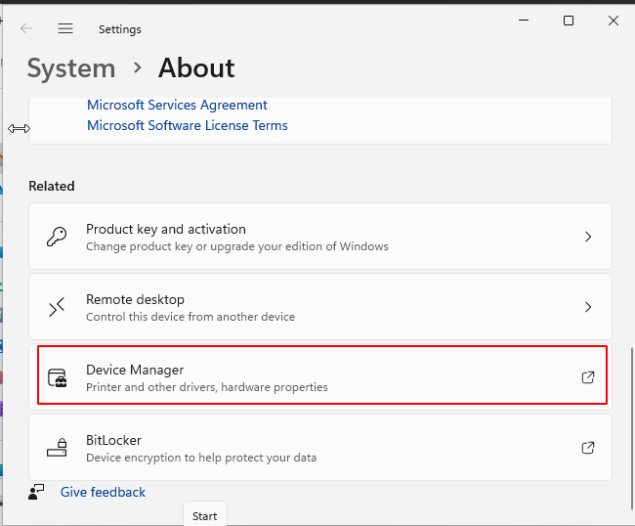Open the hamburger navigation menu
The image size is (635, 526).
pyautogui.click(x=66, y=29)
